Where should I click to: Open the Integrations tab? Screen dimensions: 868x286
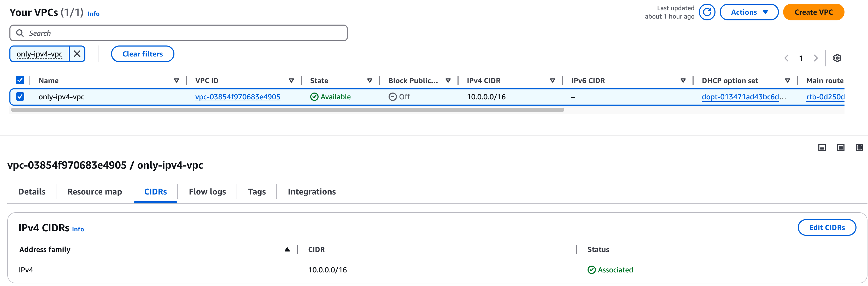[312, 192]
